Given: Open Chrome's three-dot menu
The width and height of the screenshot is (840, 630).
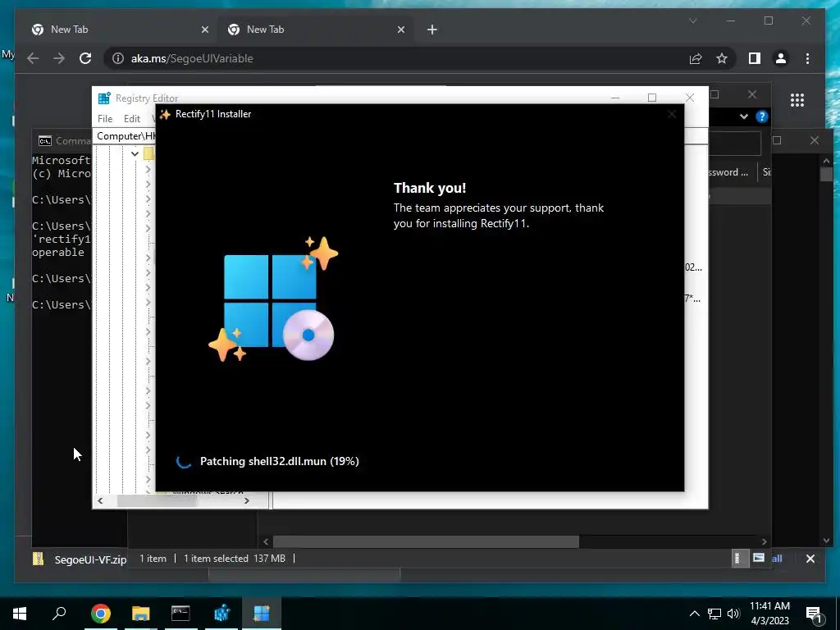Looking at the screenshot, I should pyautogui.click(x=807, y=58).
